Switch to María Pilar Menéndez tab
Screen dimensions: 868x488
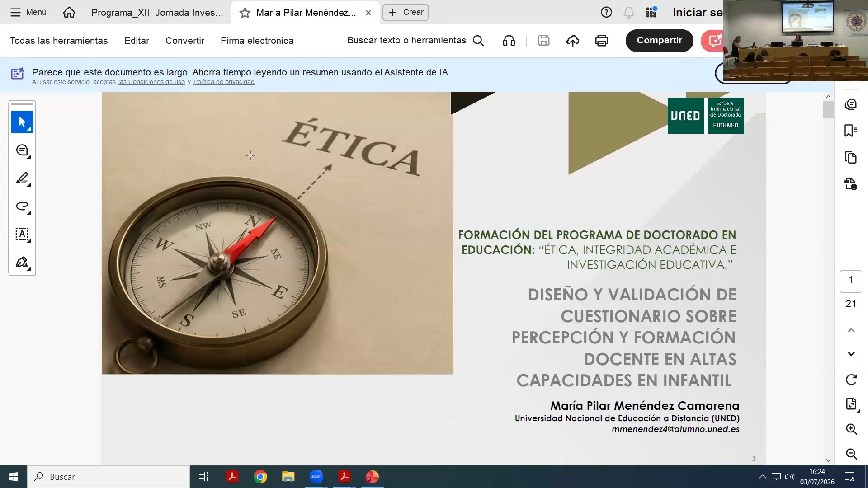[x=306, y=13]
